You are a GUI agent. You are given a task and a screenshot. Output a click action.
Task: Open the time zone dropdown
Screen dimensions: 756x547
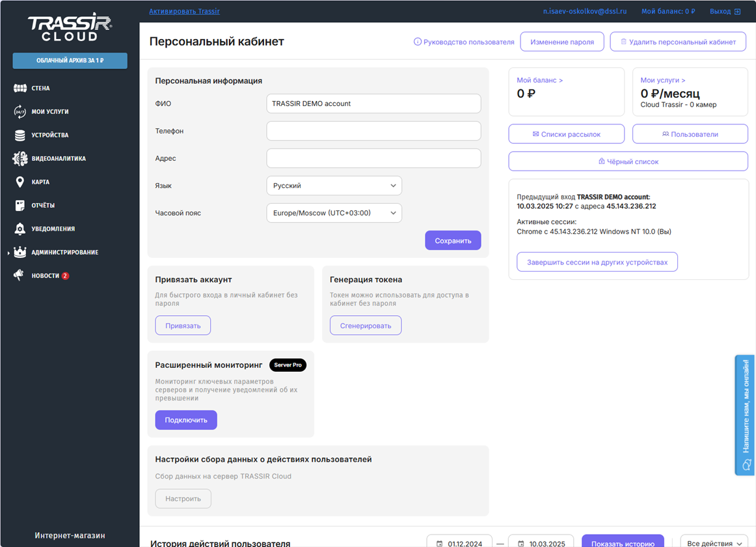pyautogui.click(x=334, y=213)
